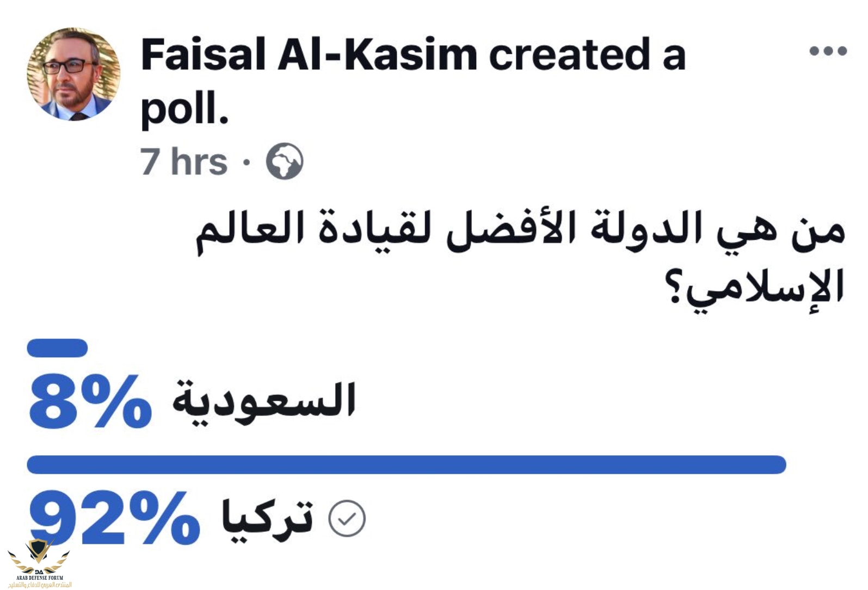
Task: Click the "ARAB DEFENSE FORUM" watermark text
Action: 40,577
